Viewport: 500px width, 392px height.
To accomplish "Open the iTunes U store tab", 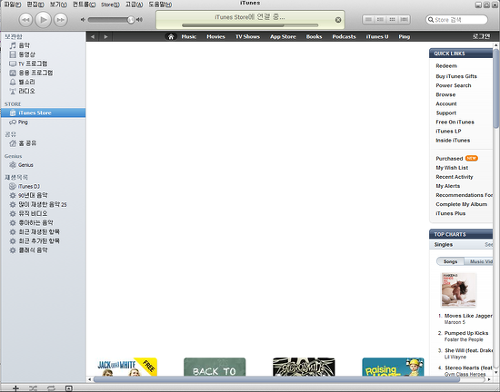I will [x=377, y=37].
